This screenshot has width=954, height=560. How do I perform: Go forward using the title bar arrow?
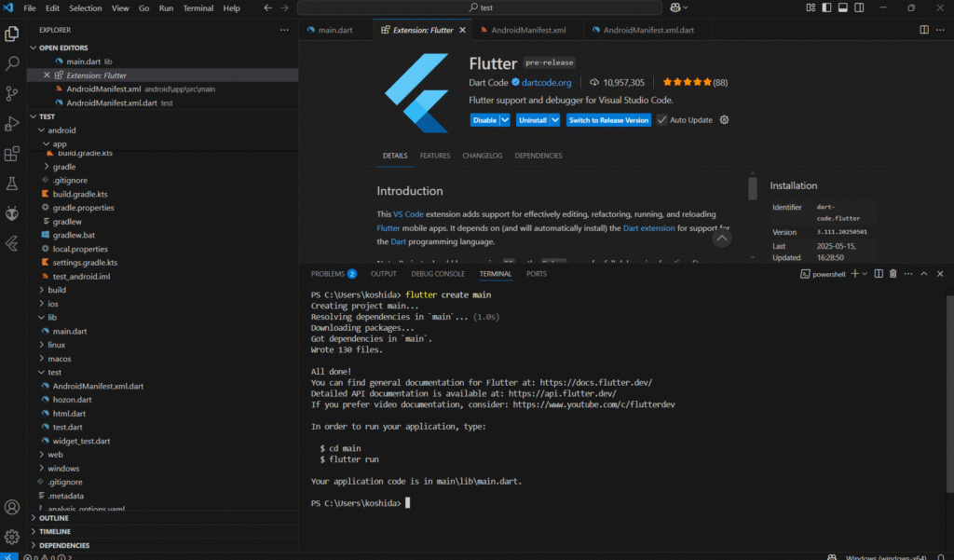pyautogui.click(x=284, y=7)
